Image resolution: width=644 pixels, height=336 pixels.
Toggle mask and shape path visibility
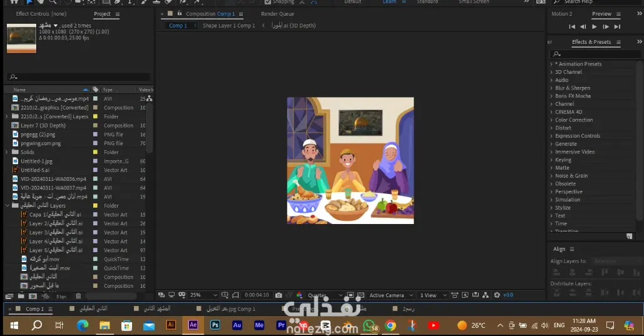point(235,295)
